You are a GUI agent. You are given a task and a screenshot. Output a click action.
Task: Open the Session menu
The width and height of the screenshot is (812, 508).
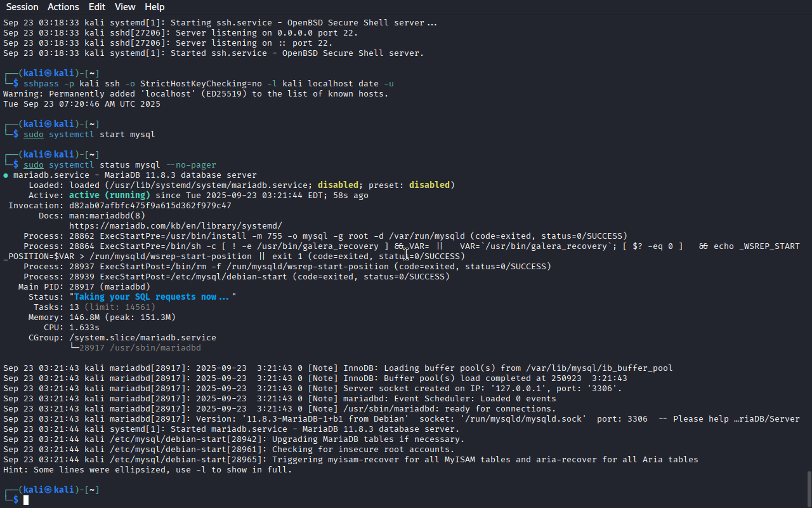pyautogui.click(x=22, y=7)
